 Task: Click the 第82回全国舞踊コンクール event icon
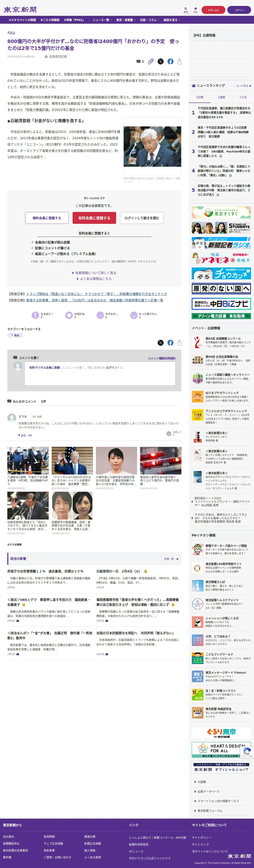197,342
